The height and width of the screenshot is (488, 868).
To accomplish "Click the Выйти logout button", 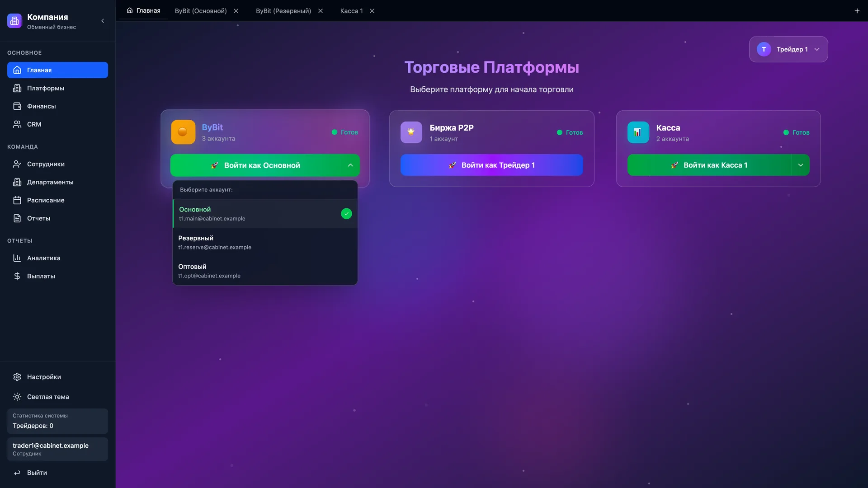I will [57, 473].
